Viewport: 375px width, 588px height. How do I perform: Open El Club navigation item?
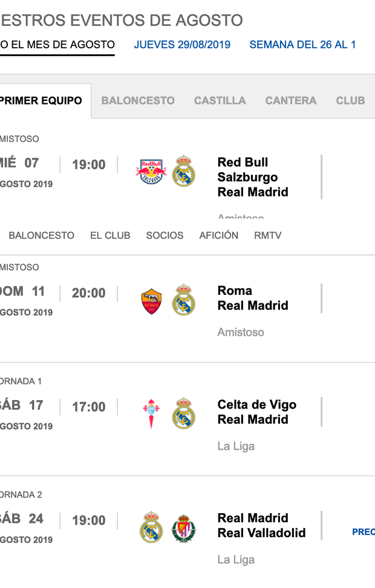110,236
